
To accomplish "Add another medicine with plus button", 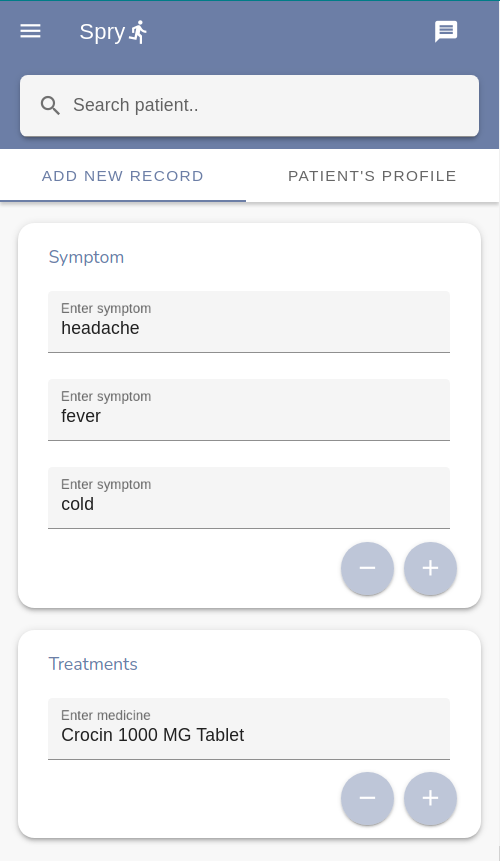I will tap(430, 798).
